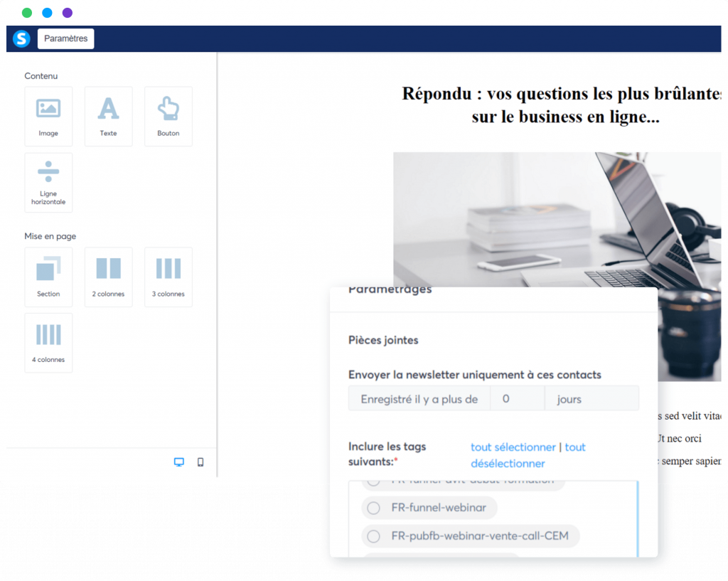The image size is (728, 581).
Task: Select the Bouton content block
Action: click(x=168, y=116)
